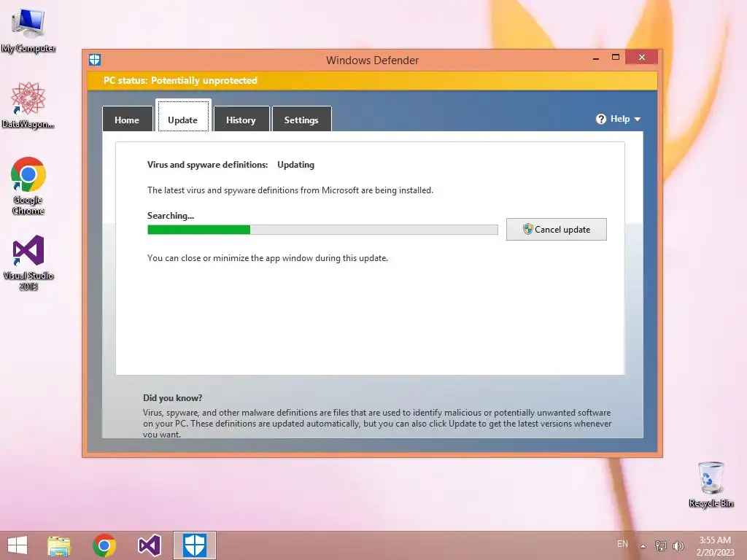Click the Updating status value

(x=296, y=165)
